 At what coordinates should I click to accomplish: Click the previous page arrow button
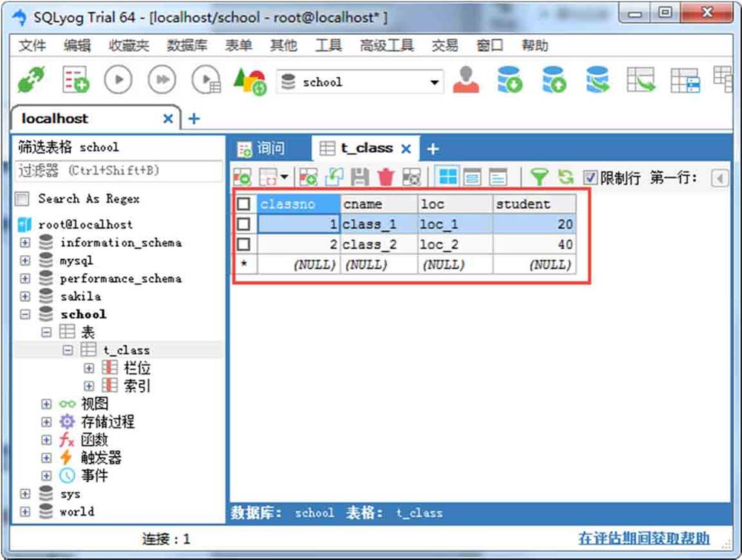pos(720,178)
